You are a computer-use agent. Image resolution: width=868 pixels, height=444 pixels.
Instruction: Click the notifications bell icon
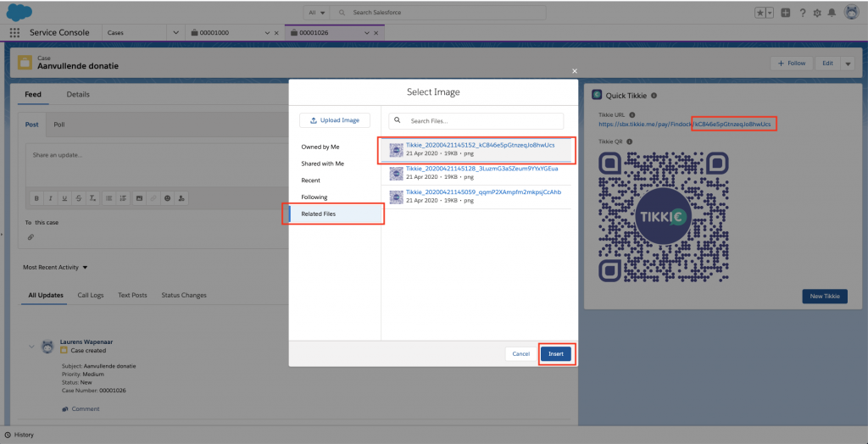coord(831,13)
